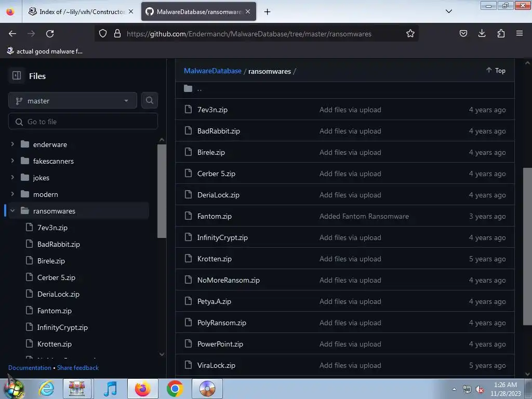This screenshot has height=399, width=532.
Task: Open the 'actual good malware f...' bookmark
Action: 45,51
